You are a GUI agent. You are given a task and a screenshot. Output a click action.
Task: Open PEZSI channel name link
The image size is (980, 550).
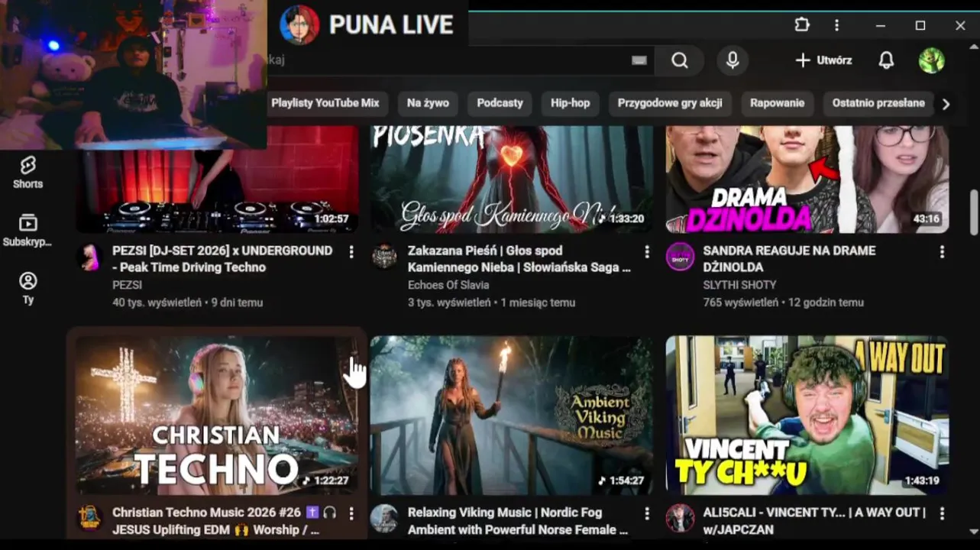click(x=128, y=285)
